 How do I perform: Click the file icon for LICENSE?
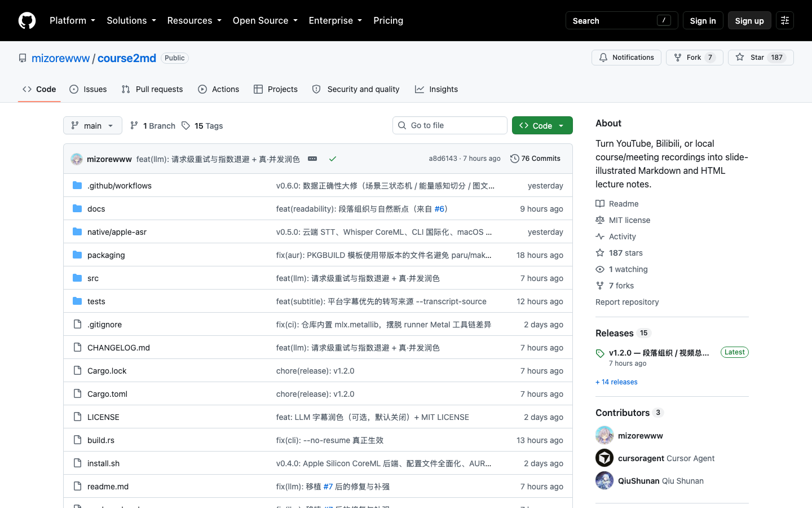[x=77, y=417]
